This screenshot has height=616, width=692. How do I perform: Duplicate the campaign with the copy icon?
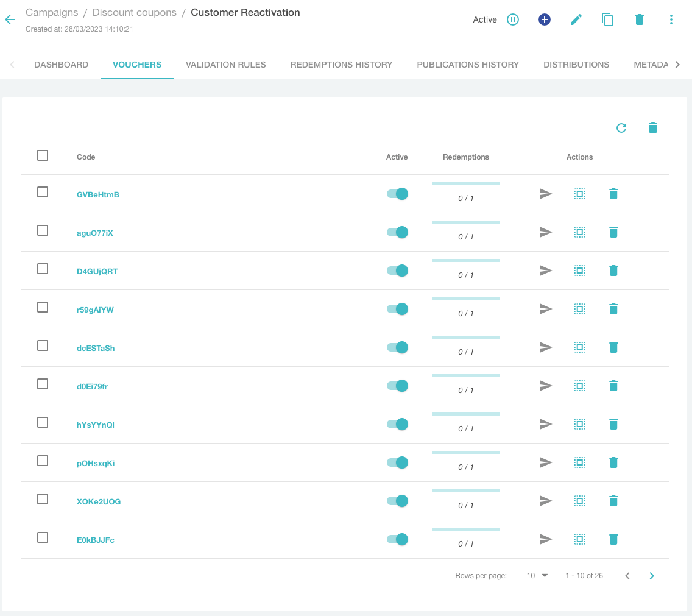point(607,19)
